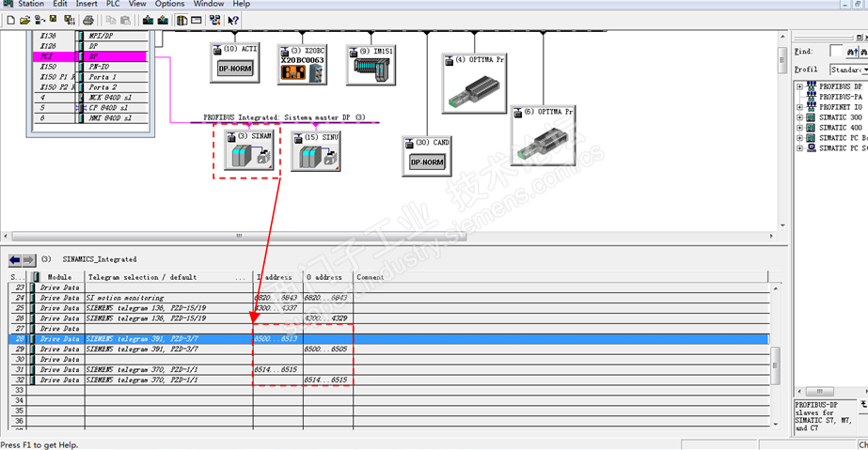Click the Open online station icon
868x450 pixels.
[39, 21]
